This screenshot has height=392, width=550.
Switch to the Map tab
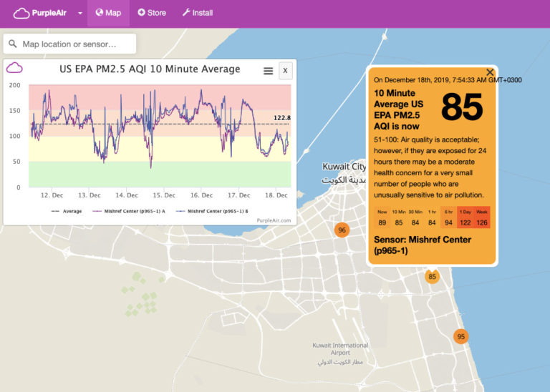[x=108, y=13]
